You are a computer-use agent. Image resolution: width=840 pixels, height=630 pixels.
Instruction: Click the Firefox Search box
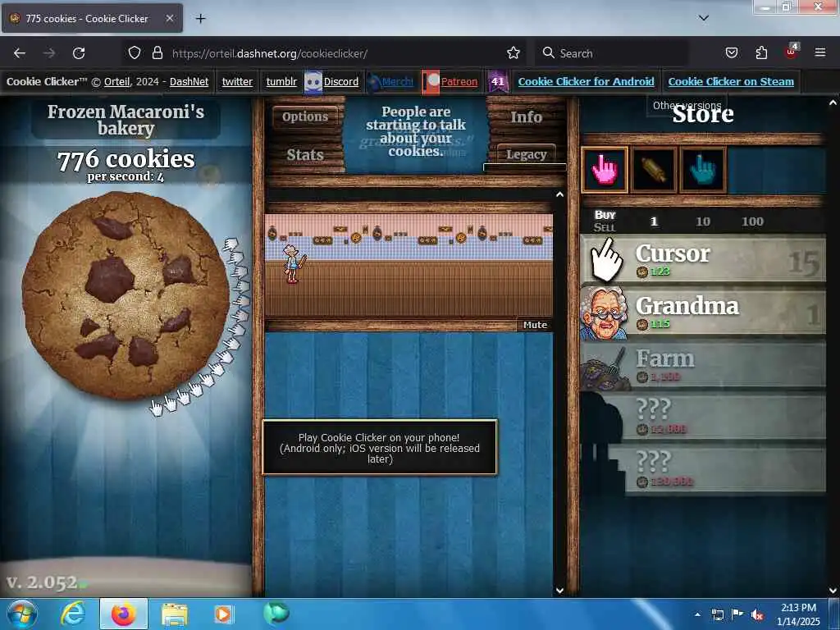[612, 53]
